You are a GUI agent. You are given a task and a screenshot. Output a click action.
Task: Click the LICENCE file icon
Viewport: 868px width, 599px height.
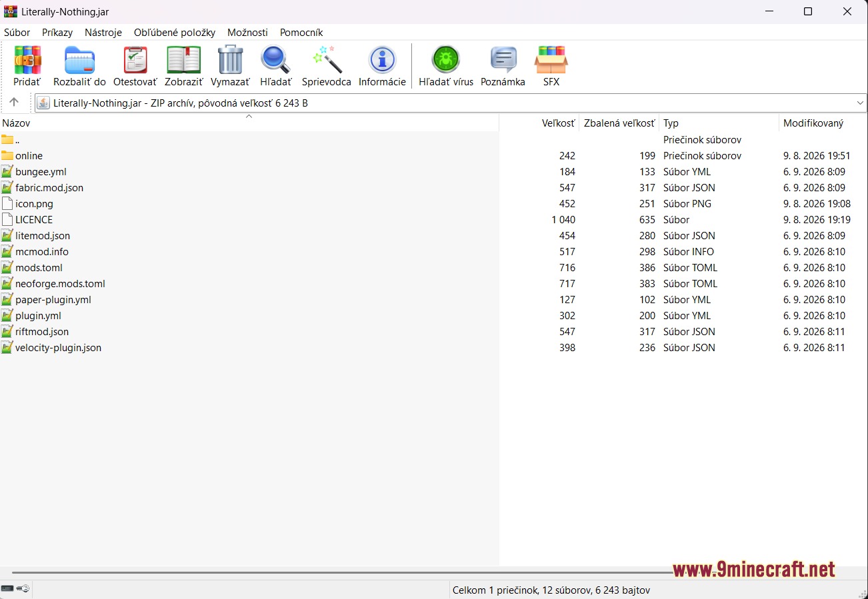(x=7, y=220)
